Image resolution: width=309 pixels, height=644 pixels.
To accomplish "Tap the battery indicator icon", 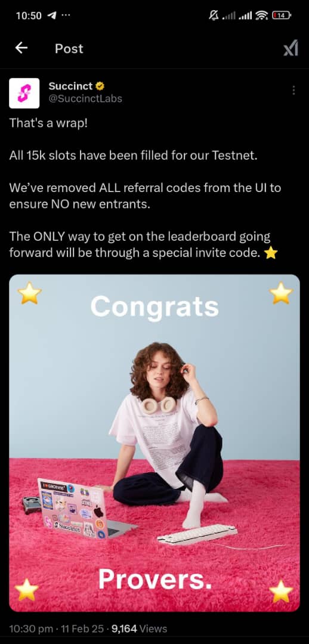I will pyautogui.click(x=281, y=16).
